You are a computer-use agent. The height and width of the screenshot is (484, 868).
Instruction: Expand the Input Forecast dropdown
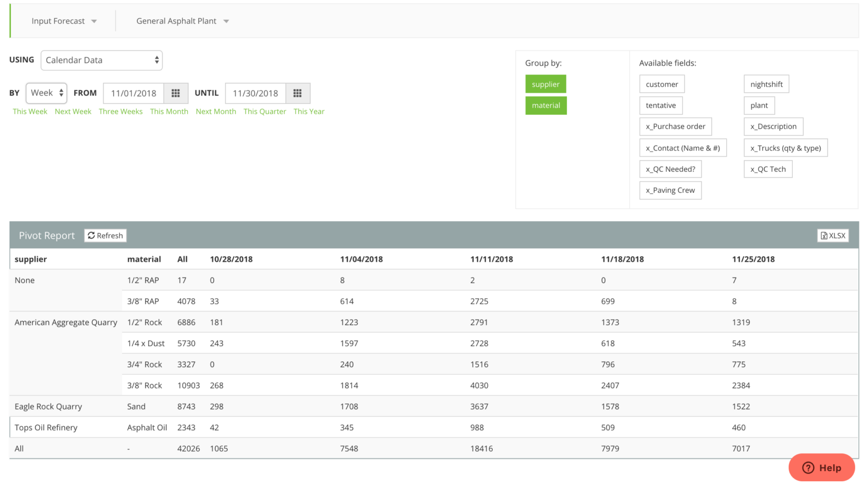coord(64,21)
